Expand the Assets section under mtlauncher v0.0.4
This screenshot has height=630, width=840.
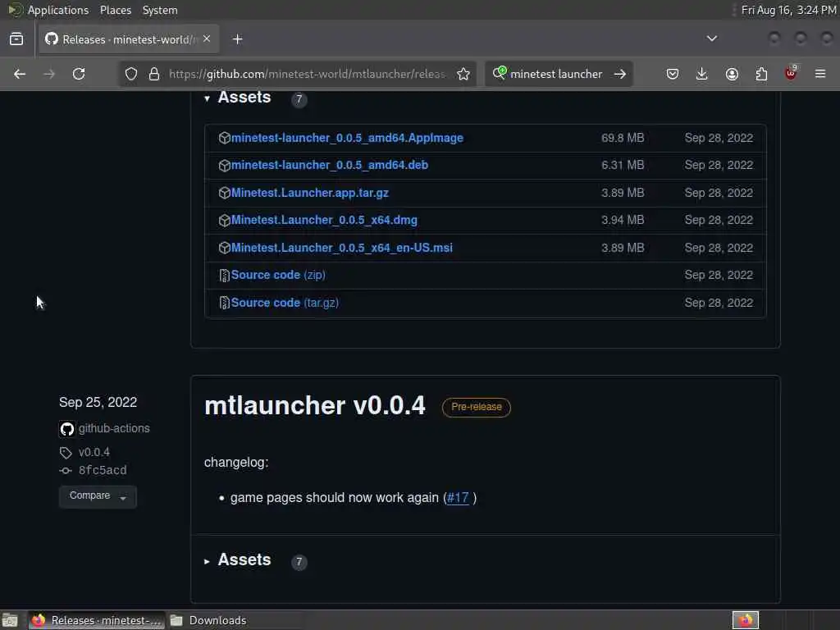coord(207,561)
